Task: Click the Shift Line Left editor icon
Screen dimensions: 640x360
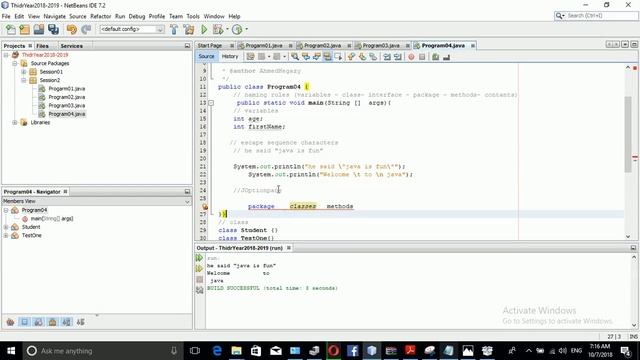Action: click(x=387, y=57)
